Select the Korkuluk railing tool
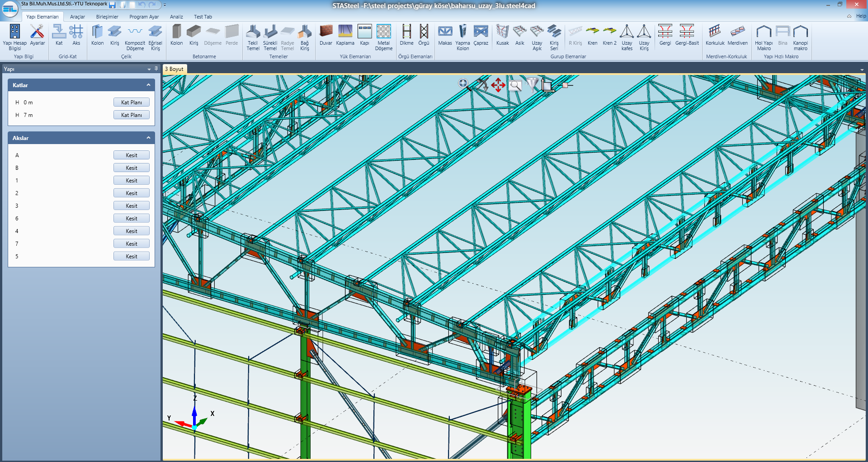The width and height of the screenshot is (868, 462). (715, 35)
